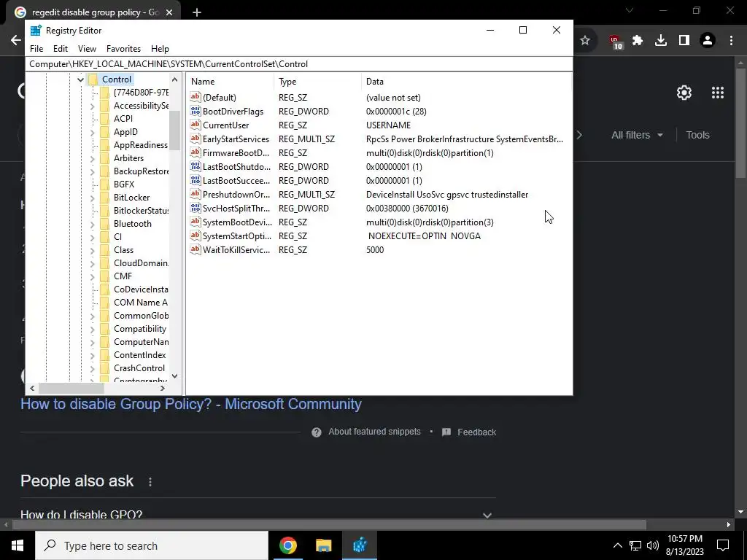Open a new Chrome tab
747x560 pixels.
pyautogui.click(x=197, y=12)
